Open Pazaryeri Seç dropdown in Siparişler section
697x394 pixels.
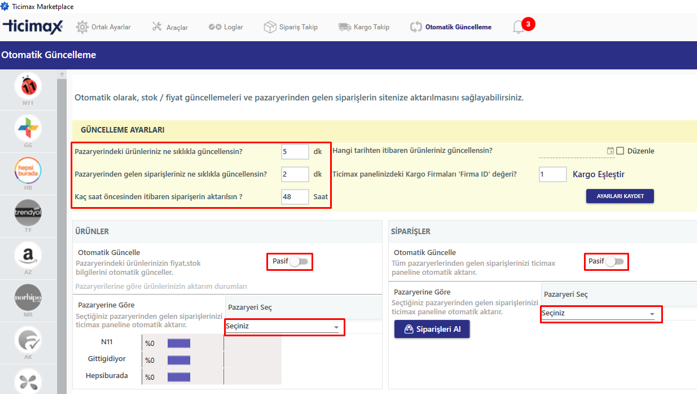tap(599, 314)
